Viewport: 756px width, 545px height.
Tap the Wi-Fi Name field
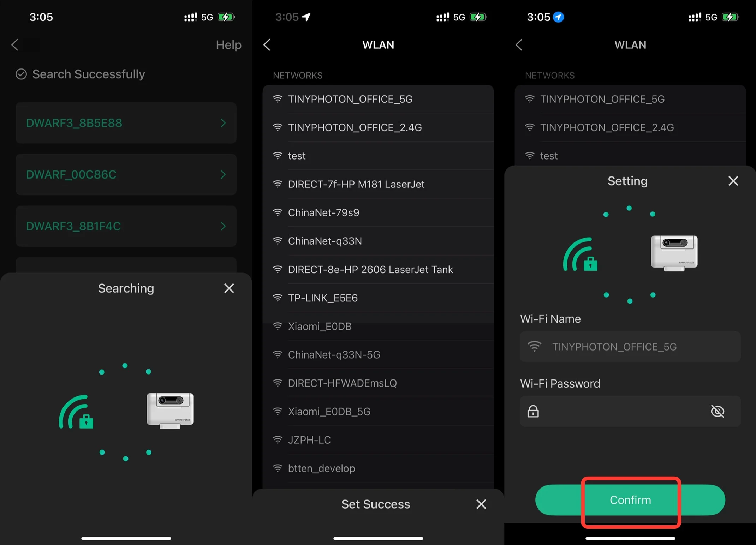[630, 347]
